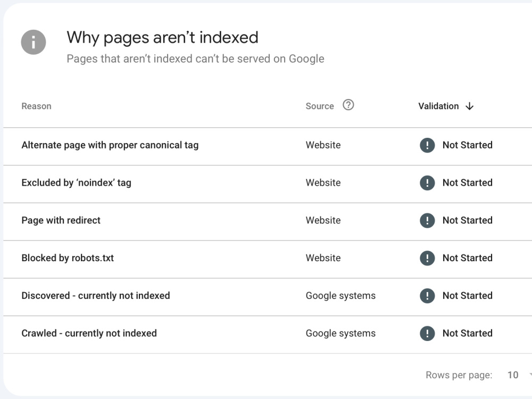Open Discovered - currently not indexed
The image size is (532, 399).
pyautogui.click(x=96, y=296)
